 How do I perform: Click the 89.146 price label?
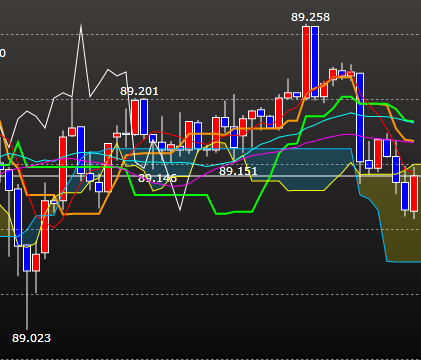coord(157,178)
